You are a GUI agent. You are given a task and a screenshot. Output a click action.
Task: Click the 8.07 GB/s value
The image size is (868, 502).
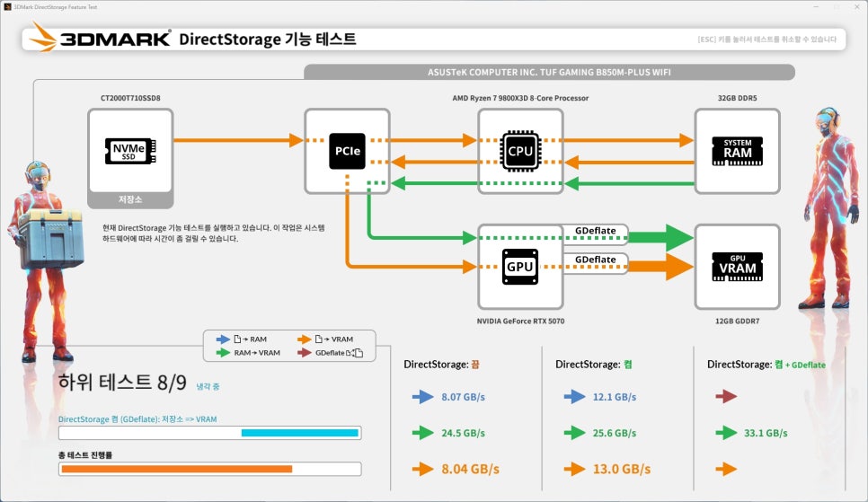[x=464, y=397]
